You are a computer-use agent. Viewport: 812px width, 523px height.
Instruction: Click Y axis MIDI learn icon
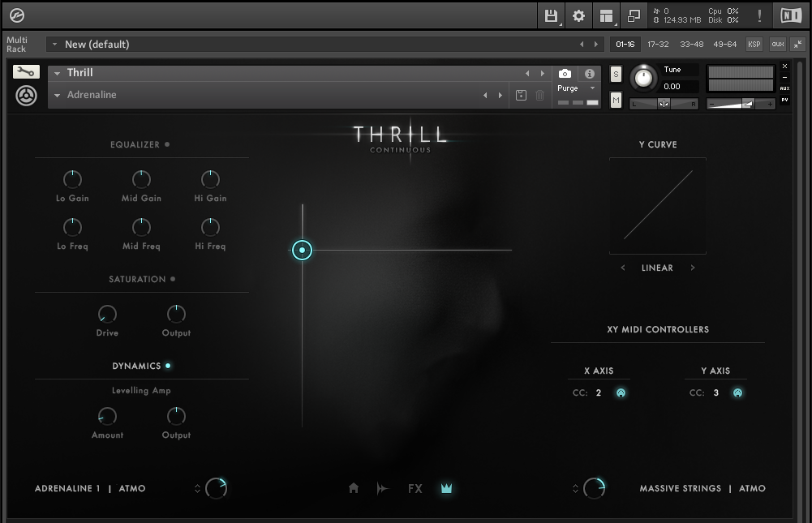tap(737, 392)
